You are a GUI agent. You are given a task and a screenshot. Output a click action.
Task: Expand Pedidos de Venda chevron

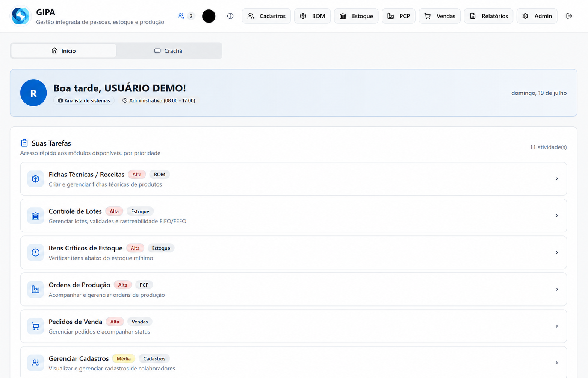[556, 326]
